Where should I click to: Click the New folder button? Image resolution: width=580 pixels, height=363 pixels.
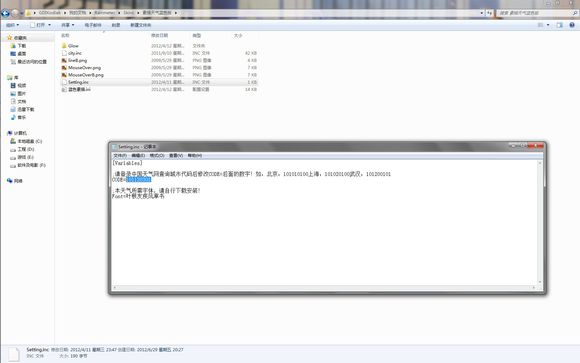(x=141, y=25)
